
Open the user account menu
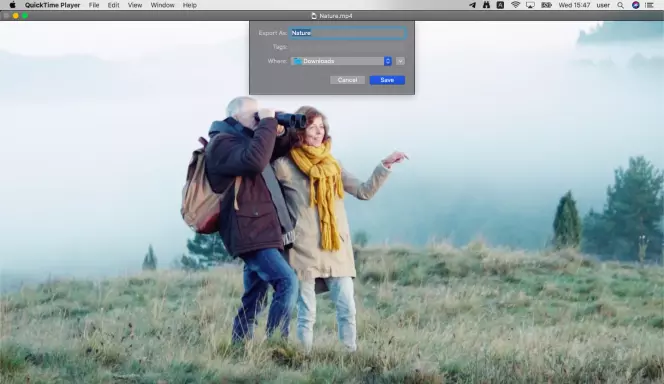pyautogui.click(x=603, y=5)
